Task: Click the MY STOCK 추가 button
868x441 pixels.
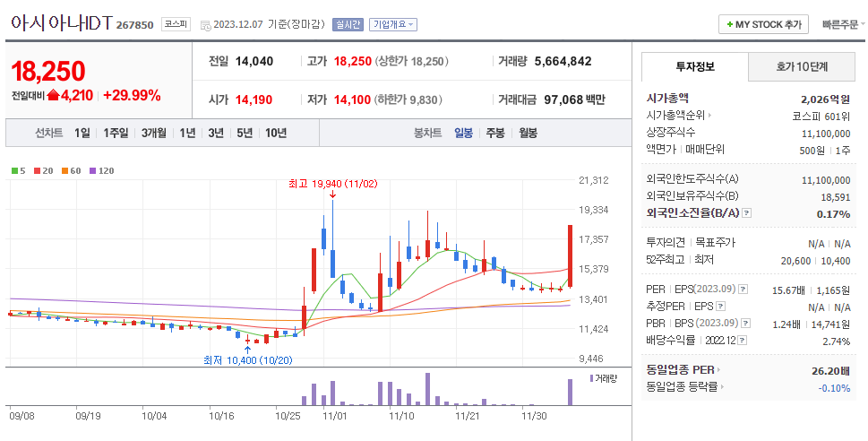Action: (x=763, y=24)
